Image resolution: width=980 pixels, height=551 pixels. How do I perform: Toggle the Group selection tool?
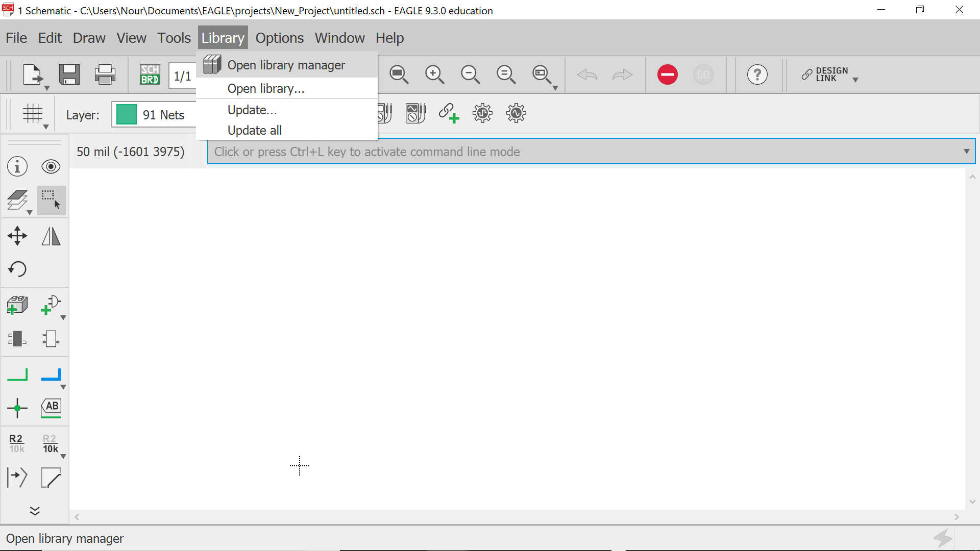[x=51, y=200]
